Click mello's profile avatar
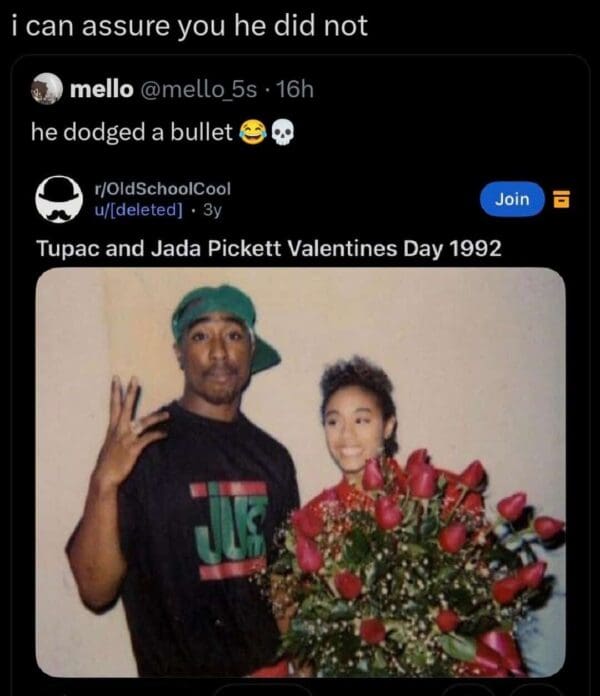 [46, 88]
